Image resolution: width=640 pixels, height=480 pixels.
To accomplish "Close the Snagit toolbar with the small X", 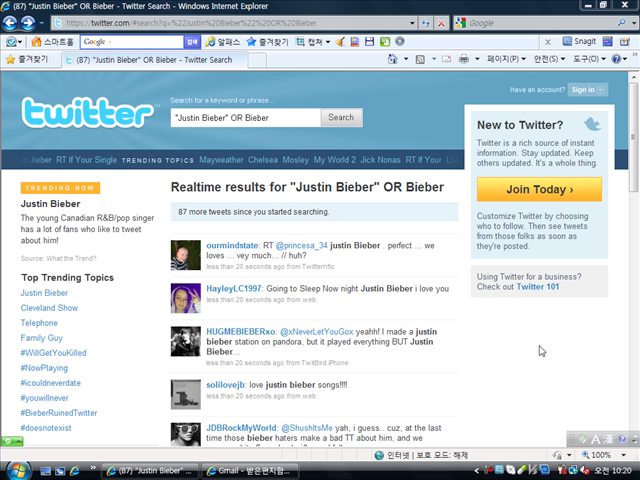I will (x=548, y=42).
